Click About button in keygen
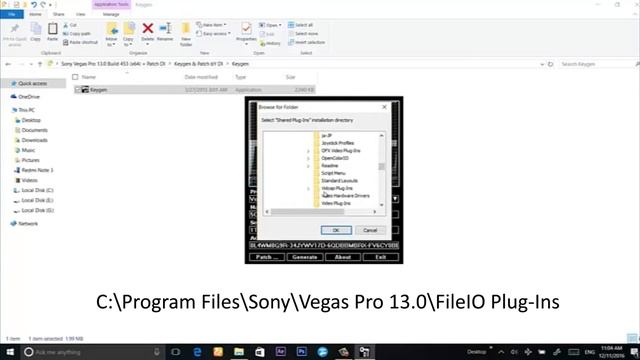The height and width of the screenshot is (360, 640). tap(342, 257)
